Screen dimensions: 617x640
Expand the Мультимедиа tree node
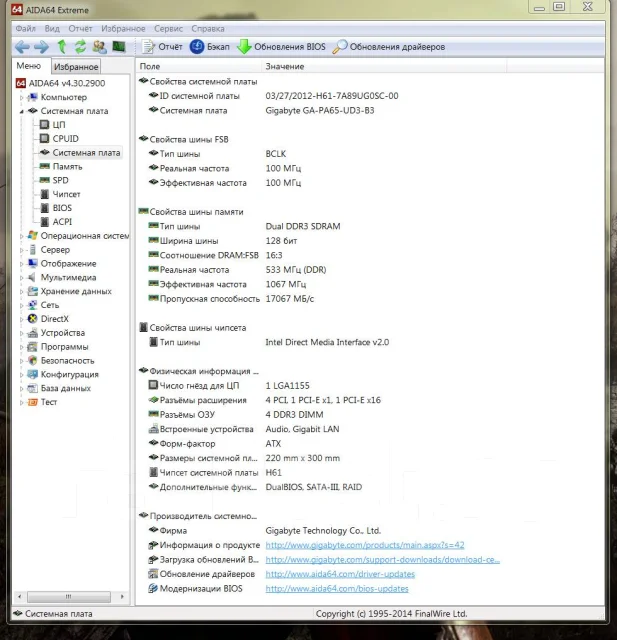click(x=22, y=278)
